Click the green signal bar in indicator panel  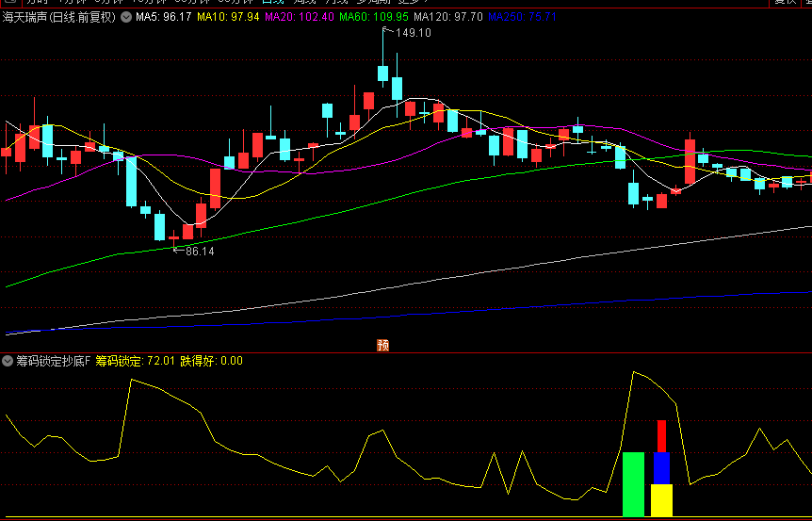[x=633, y=483]
